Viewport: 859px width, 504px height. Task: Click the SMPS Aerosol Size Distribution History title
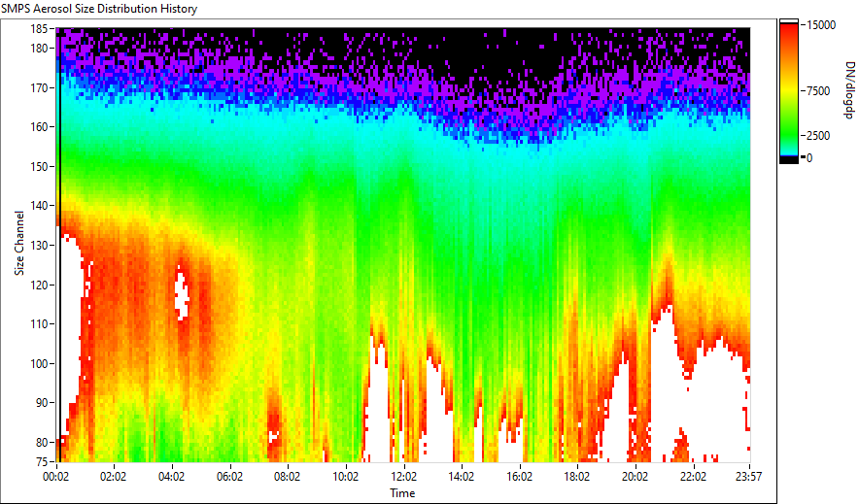(99, 9)
